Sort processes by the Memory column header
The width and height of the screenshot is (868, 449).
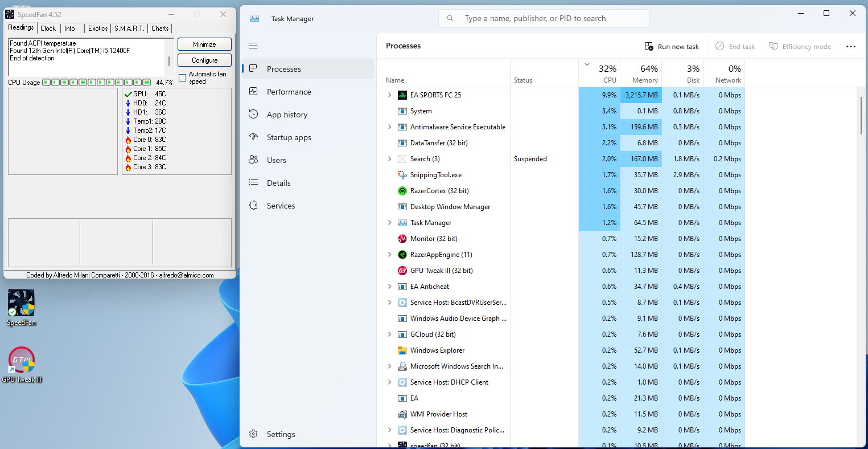point(641,74)
